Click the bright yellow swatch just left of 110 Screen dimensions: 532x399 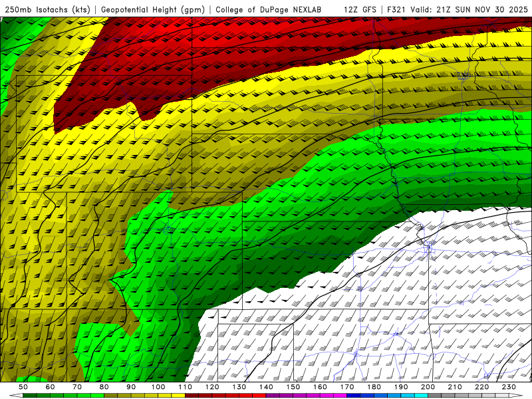178,396
